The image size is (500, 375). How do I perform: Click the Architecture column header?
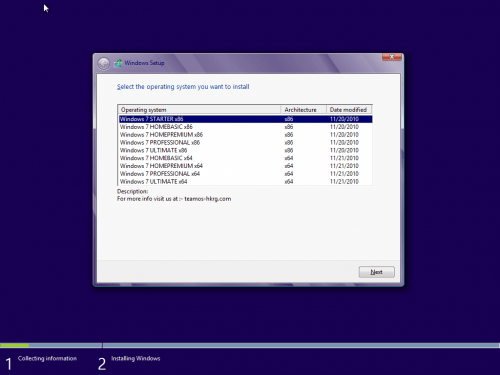click(303, 110)
